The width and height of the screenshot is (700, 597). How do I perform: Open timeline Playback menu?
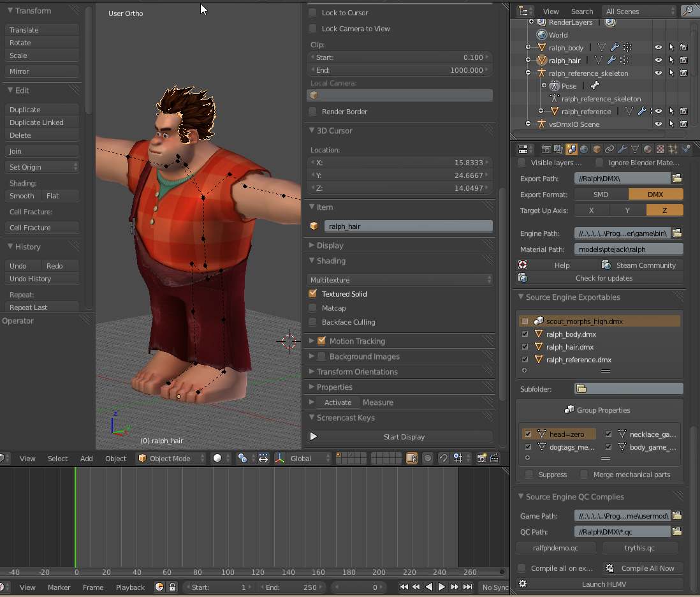(x=130, y=587)
